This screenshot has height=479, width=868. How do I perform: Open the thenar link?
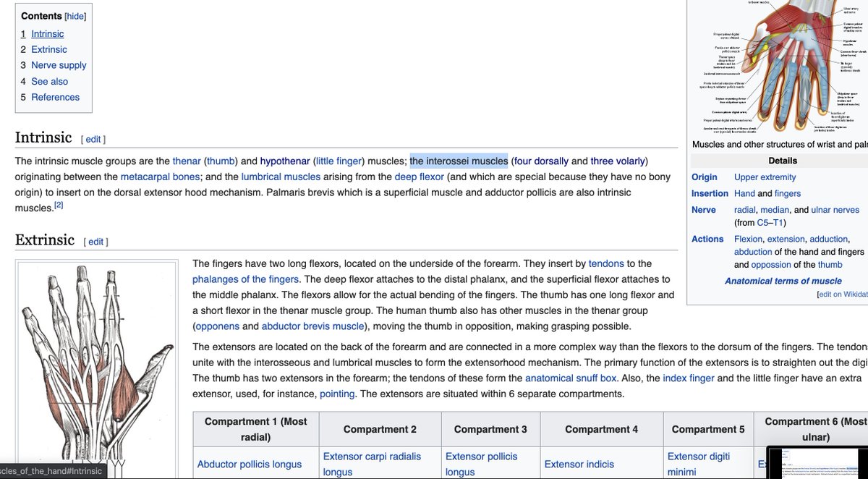coord(187,161)
